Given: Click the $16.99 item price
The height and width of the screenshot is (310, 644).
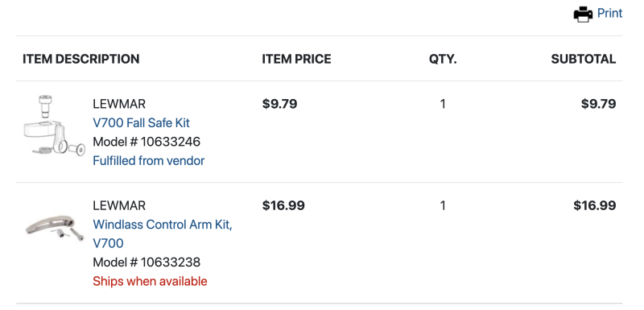Looking at the screenshot, I should 283,205.
